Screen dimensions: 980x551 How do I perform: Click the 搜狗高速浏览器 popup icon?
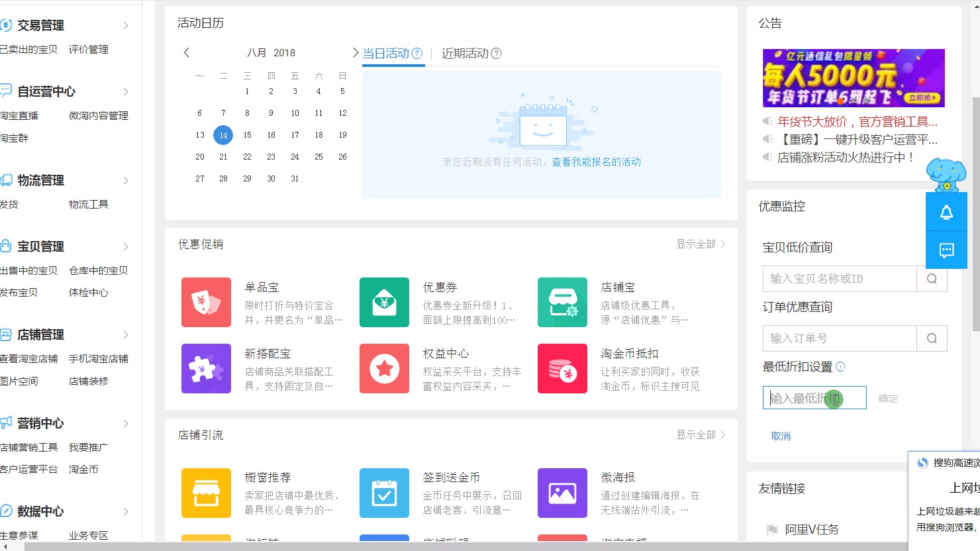pos(922,463)
